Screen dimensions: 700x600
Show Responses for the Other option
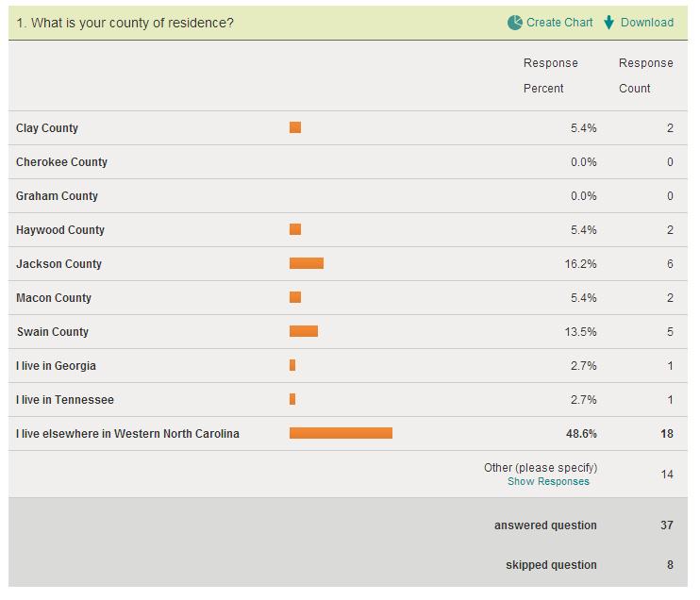(548, 481)
